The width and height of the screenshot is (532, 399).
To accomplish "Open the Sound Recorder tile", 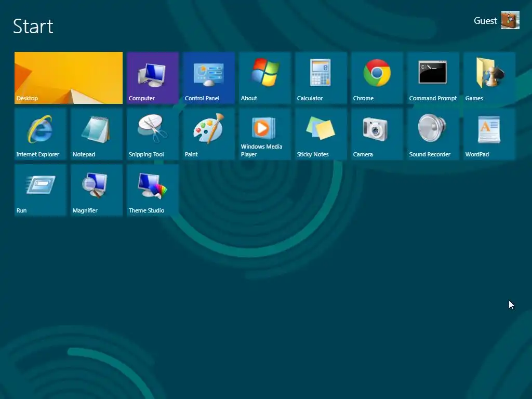I will (x=433, y=134).
